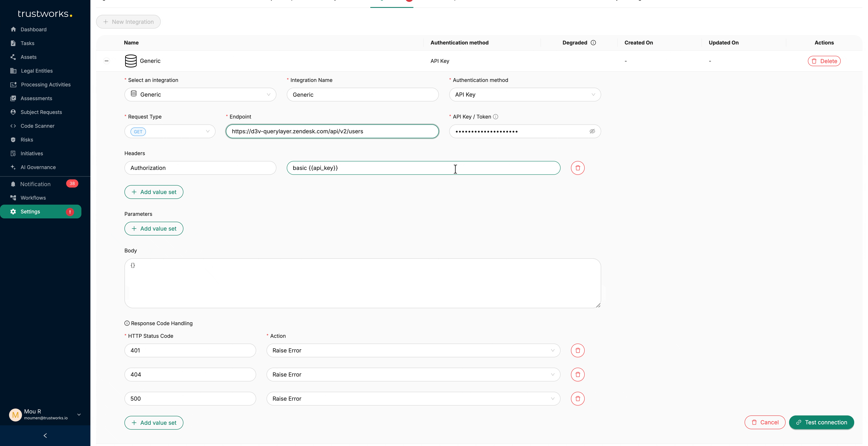Click into the Body text area
The image size is (868, 446).
click(x=362, y=283)
